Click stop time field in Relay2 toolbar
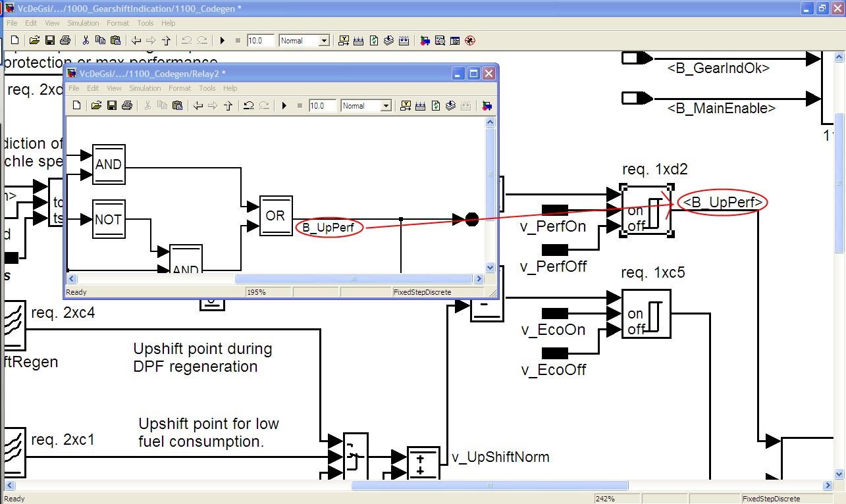Screen dimensions: 846x504 click(x=323, y=106)
